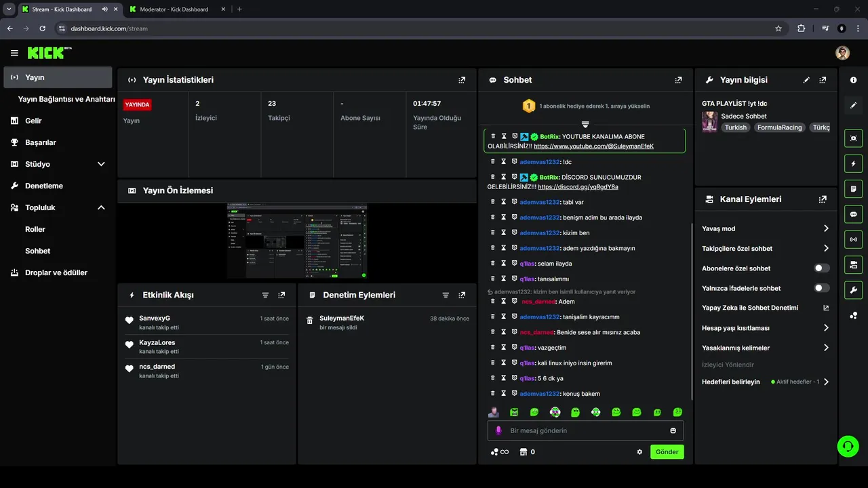This screenshot has height=488, width=868.
Task: Open browser tab search dropdown
Action: (9, 9)
